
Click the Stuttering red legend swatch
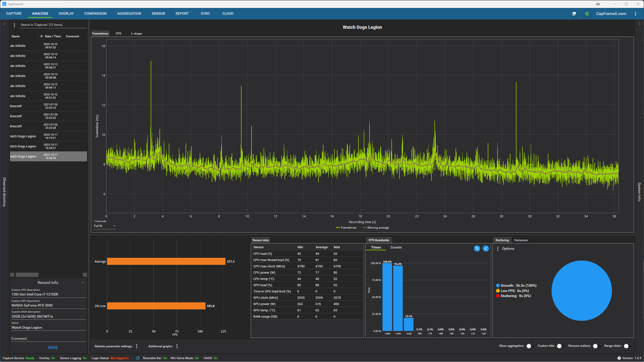coord(498,296)
